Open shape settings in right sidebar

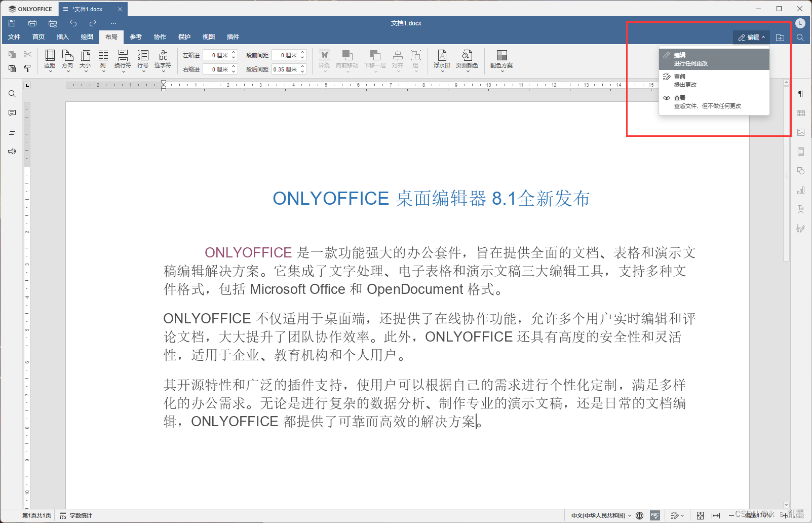point(801,171)
